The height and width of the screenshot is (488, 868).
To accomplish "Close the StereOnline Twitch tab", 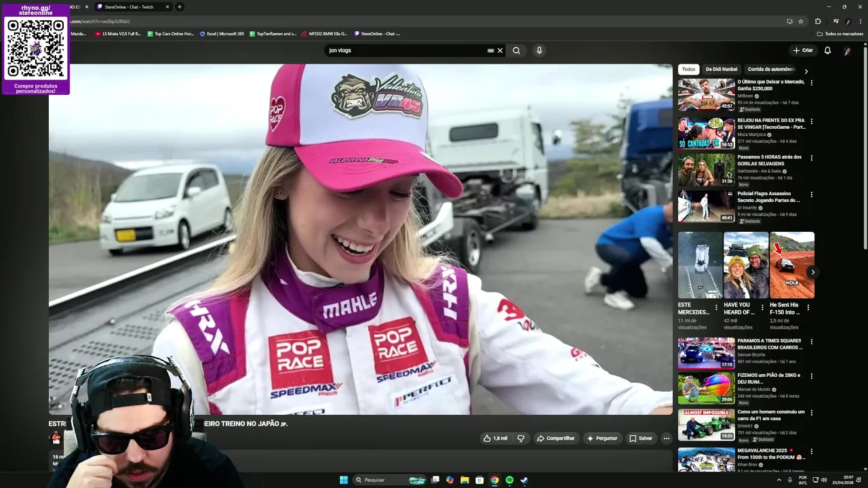I will click(x=167, y=7).
